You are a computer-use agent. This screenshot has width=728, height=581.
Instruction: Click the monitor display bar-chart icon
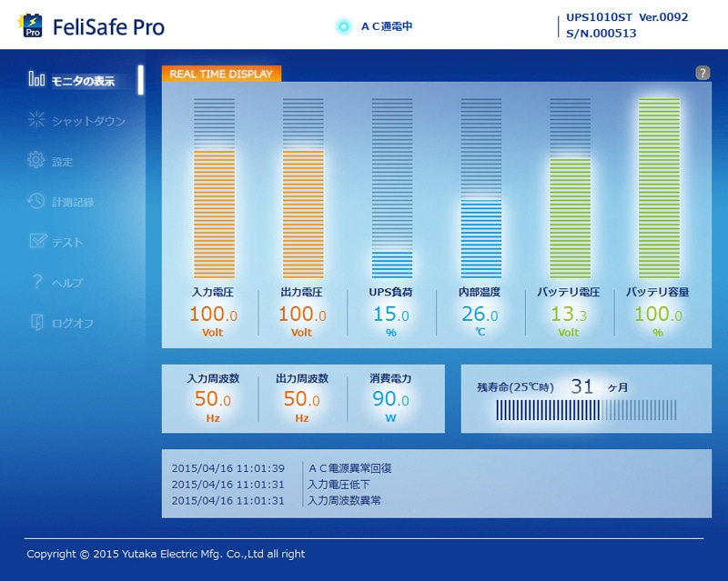[x=36, y=79]
